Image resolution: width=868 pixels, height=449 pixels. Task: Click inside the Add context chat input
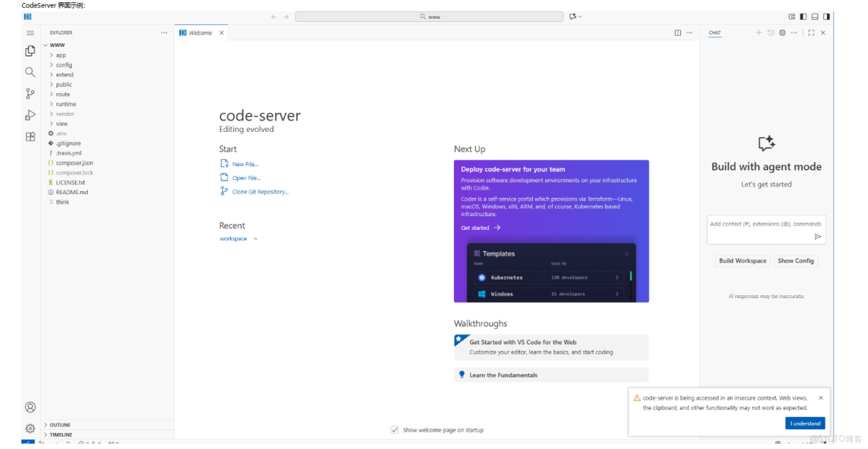[x=762, y=226]
